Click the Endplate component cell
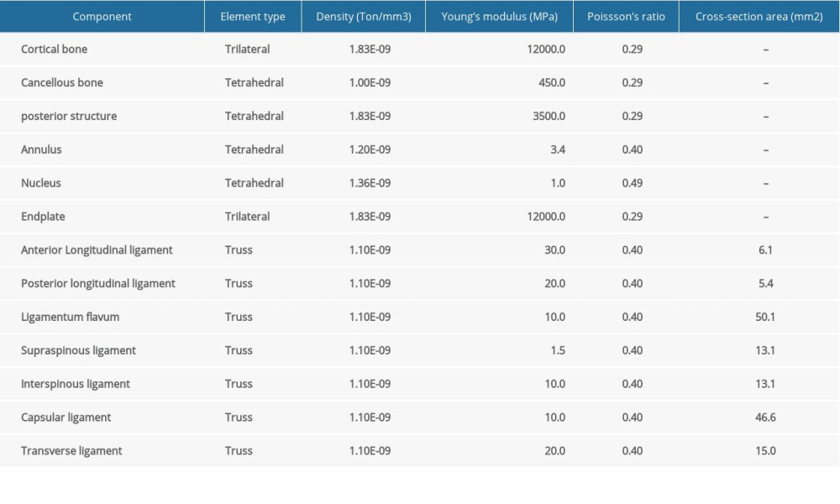Image resolution: width=840 pixels, height=504 pixels. click(x=43, y=217)
